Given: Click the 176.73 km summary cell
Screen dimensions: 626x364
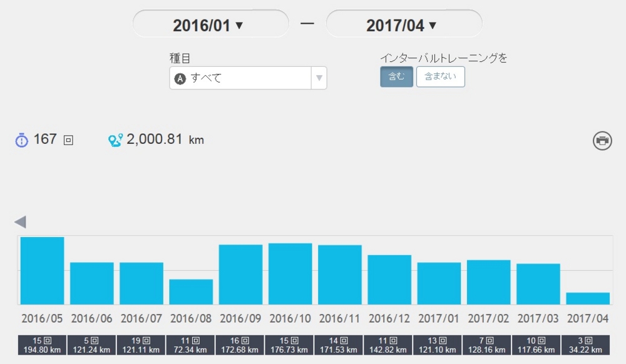Looking at the screenshot, I should tap(289, 345).
